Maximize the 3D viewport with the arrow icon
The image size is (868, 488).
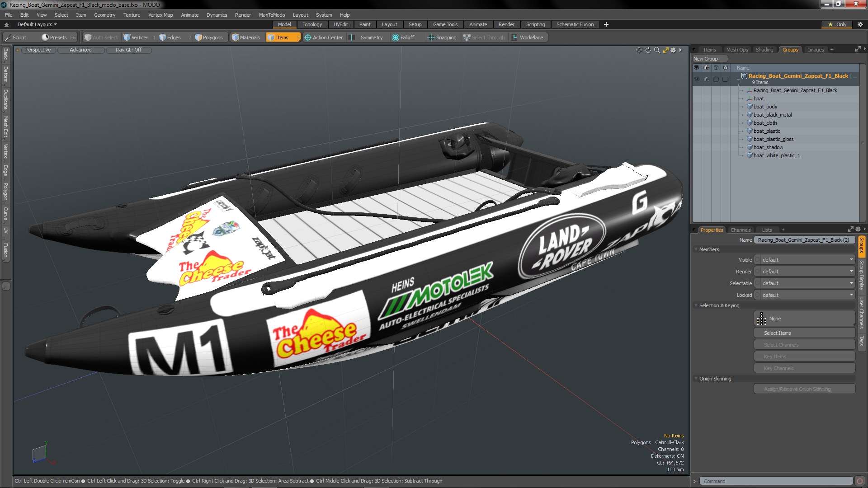pyautogui.click(x=665, y=50)
